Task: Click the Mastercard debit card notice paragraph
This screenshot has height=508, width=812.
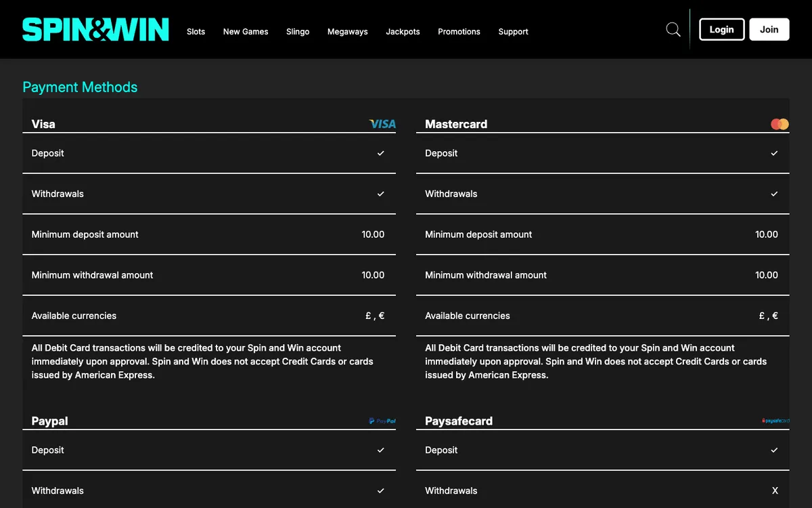Action: [596, 362]
